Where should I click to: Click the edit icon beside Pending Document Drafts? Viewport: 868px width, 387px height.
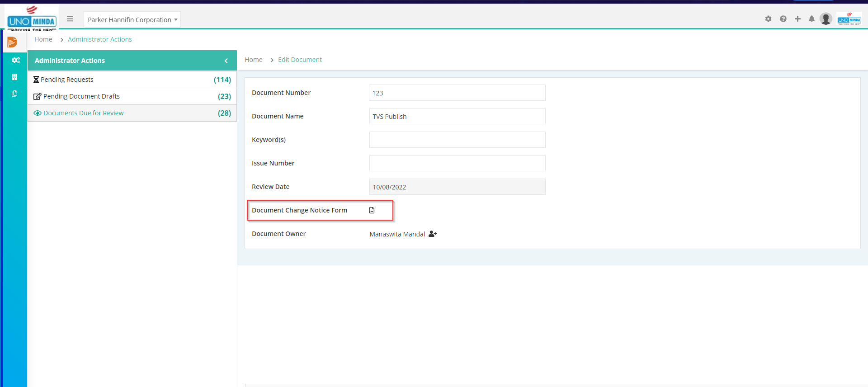pyautogui.click(x=38, y=96)
